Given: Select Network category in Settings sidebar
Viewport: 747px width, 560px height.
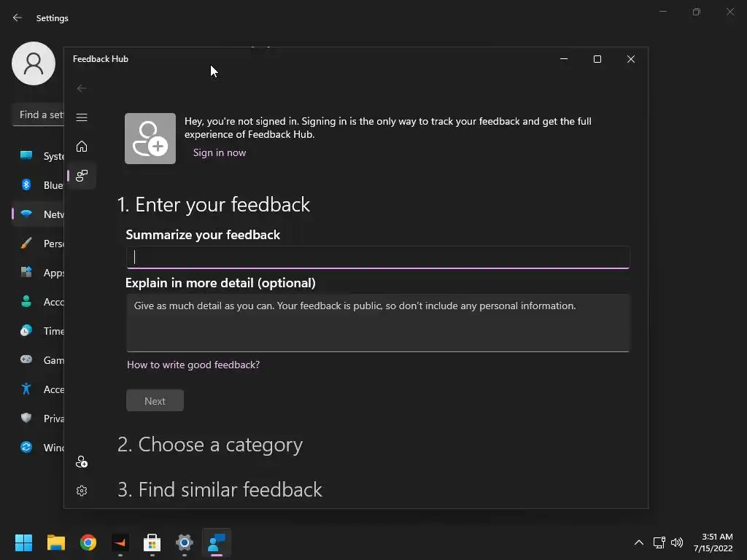Looking at the screenshot, I should point(38,214).
